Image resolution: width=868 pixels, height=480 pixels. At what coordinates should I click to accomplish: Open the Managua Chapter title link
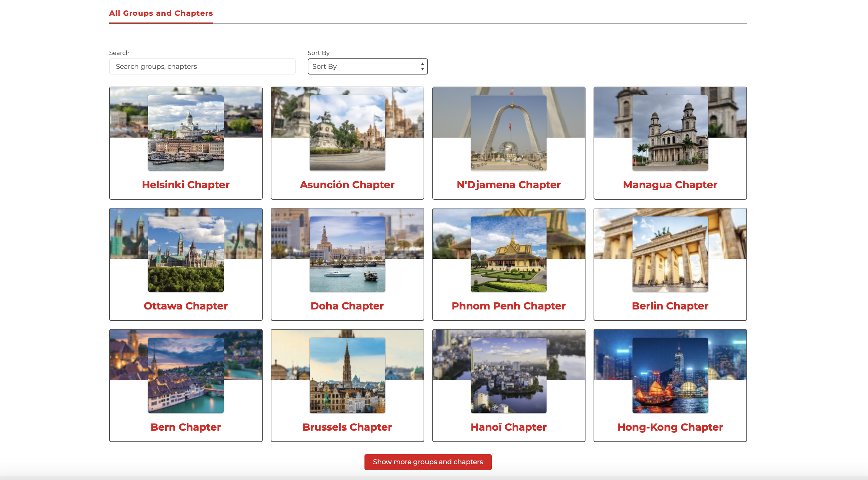(x=670, y=185)
